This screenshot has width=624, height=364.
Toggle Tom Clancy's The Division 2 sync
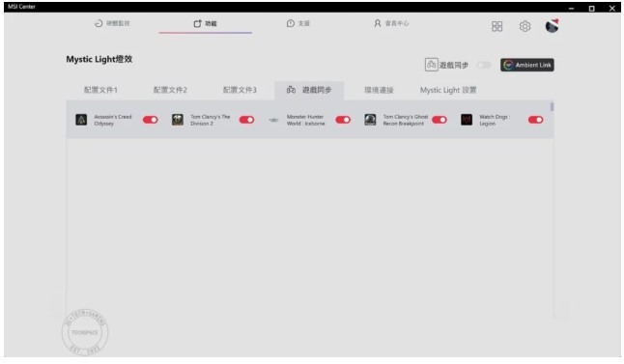pos(246,120)
